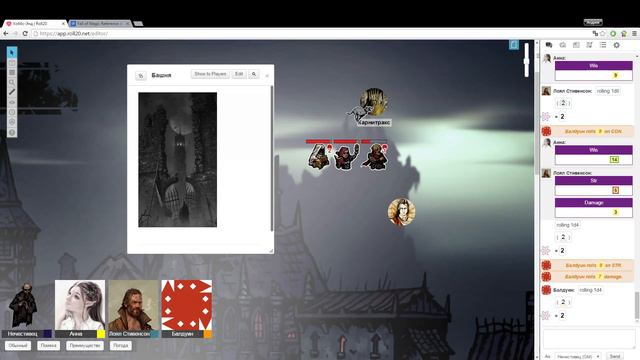Select the round long-haired portrait token on map
Screen dimensions: 640x360
click(x=402, y=212)
